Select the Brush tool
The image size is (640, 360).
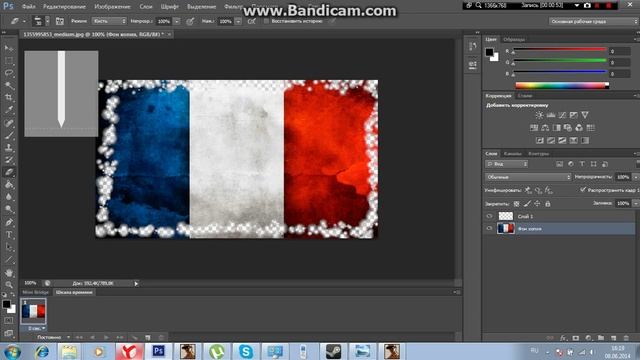9,135
